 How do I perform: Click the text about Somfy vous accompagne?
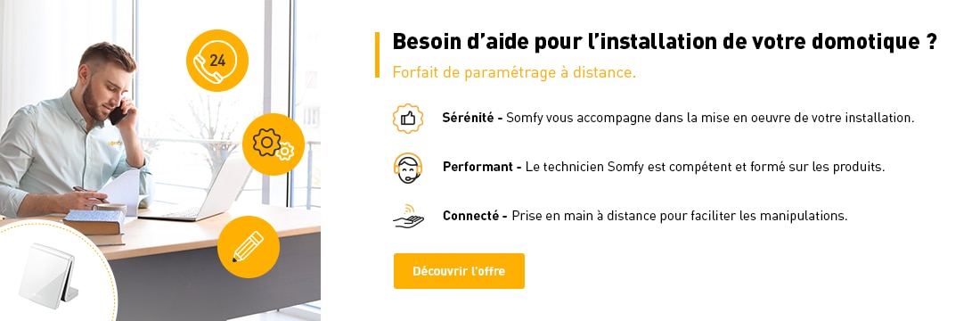pos(710,118)
